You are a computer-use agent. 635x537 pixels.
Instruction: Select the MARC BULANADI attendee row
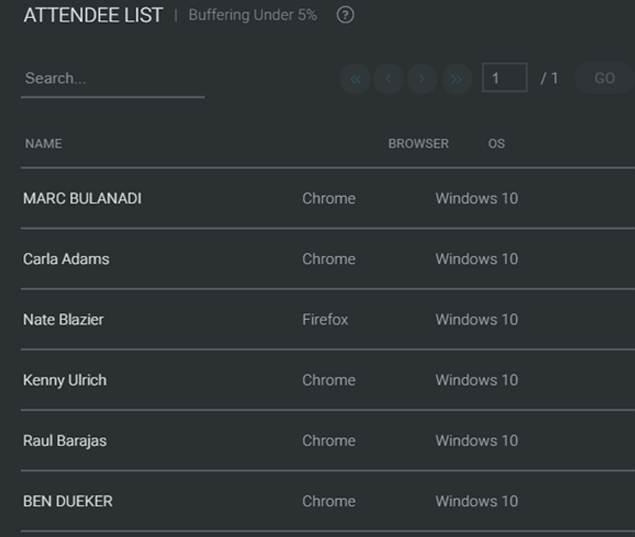click(328, 198)
